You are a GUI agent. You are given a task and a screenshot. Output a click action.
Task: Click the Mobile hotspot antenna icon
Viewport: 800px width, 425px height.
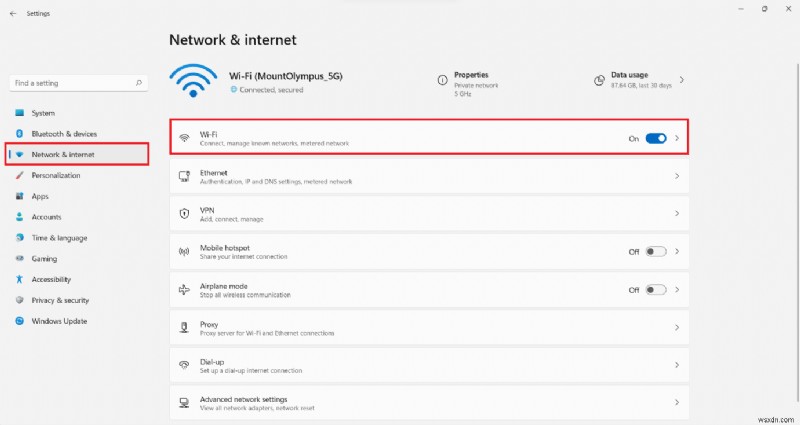click(184, 252)
